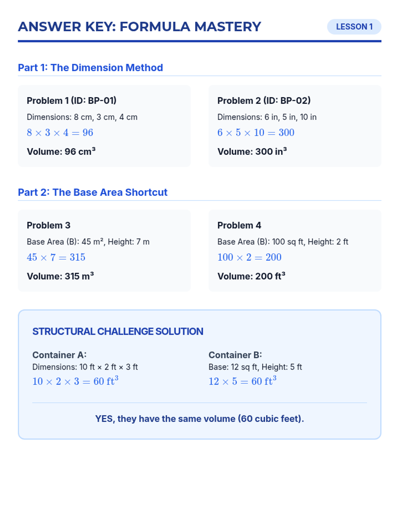Click the YES, same volume conclusion text
This screenshot has width=399, height=532.
click(x=199, y=418)
